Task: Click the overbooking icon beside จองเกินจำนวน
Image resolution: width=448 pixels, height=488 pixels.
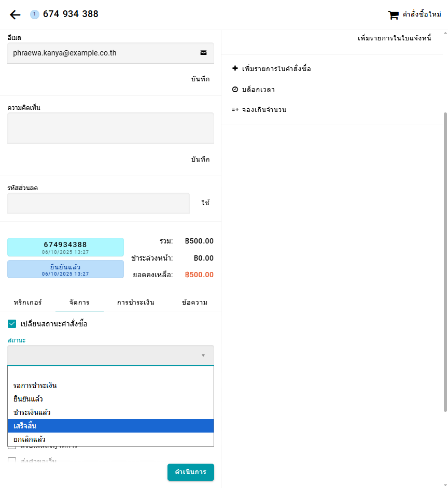Action: [235, 110]
